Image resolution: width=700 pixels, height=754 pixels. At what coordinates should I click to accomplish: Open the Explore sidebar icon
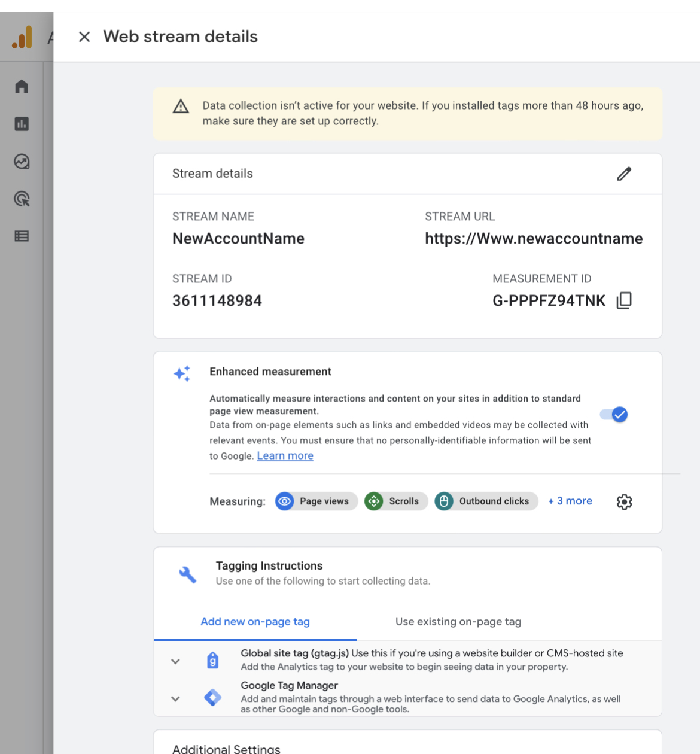tap(22, 162)
